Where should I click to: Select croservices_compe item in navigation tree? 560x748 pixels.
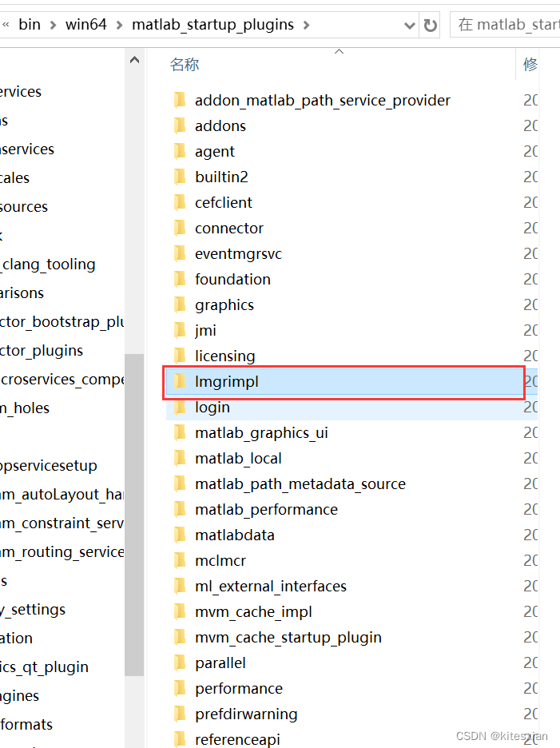pos(62,380)
